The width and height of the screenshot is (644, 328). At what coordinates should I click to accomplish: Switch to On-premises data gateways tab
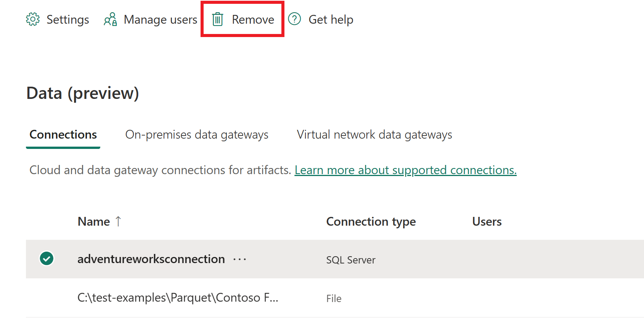coord(197,134)
